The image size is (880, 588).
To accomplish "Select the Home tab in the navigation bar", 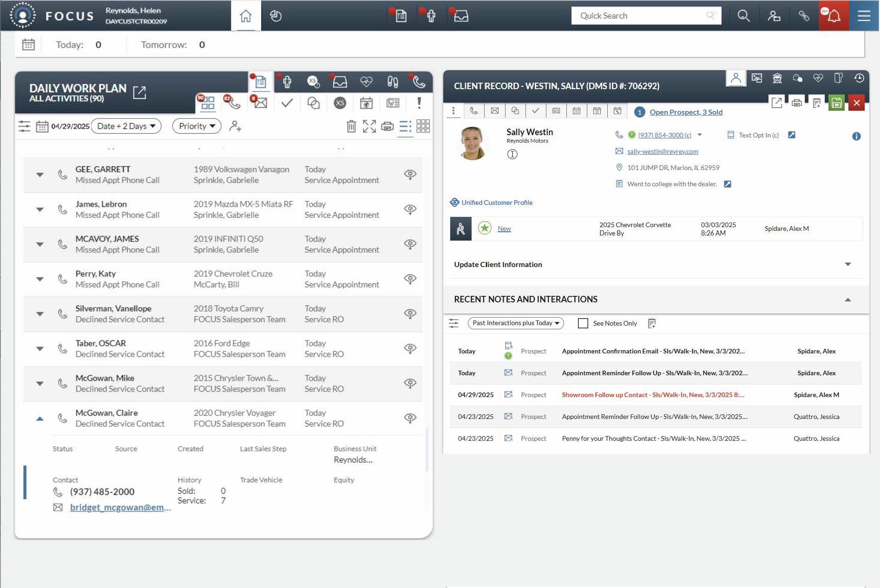I will [x=246, y=15].
